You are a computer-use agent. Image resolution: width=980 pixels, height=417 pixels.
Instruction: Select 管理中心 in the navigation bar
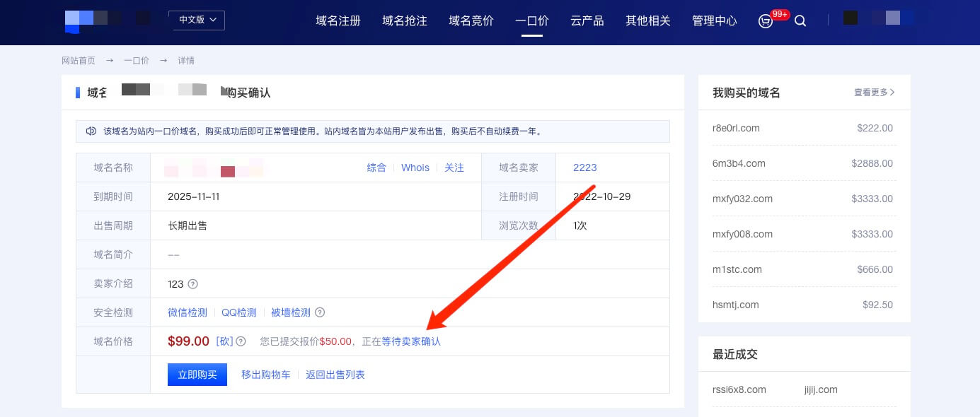[714, 20]
